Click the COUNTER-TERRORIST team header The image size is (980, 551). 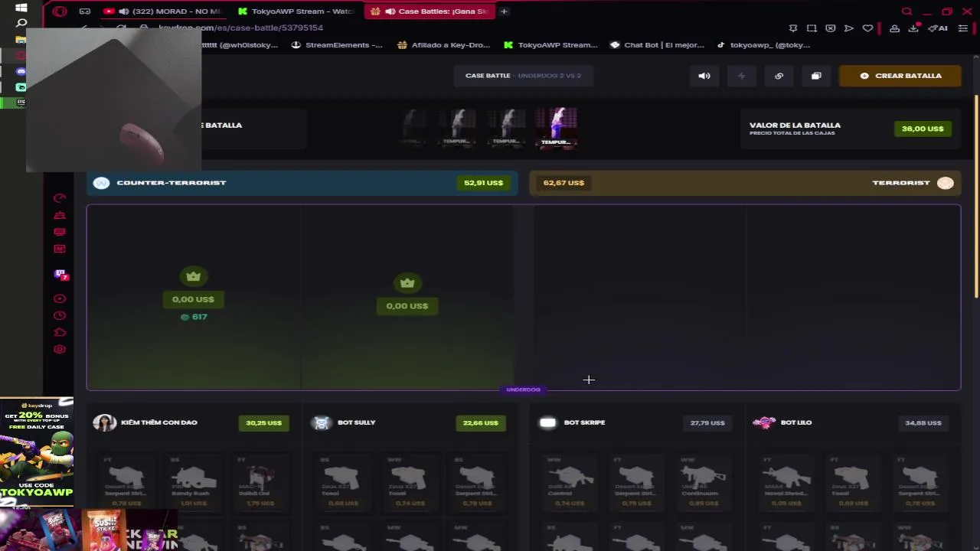302,183
